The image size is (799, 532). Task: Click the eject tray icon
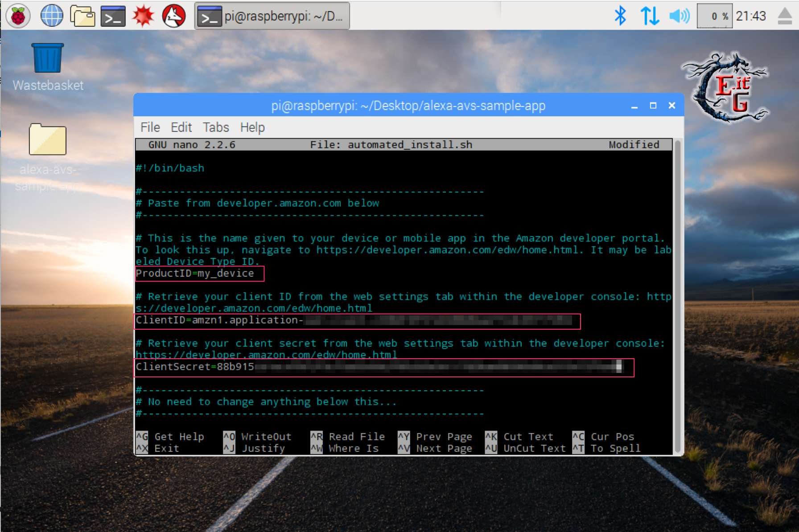[x=785, y=16]
